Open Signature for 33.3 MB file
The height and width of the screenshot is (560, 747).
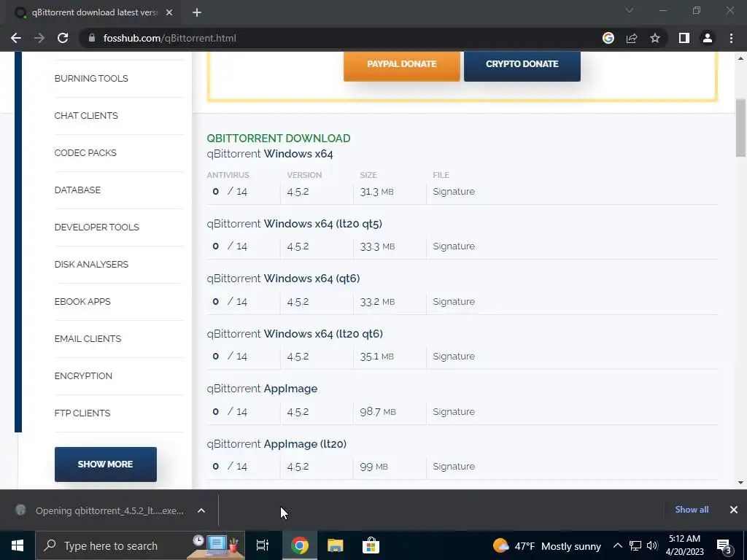pos(454,246)
